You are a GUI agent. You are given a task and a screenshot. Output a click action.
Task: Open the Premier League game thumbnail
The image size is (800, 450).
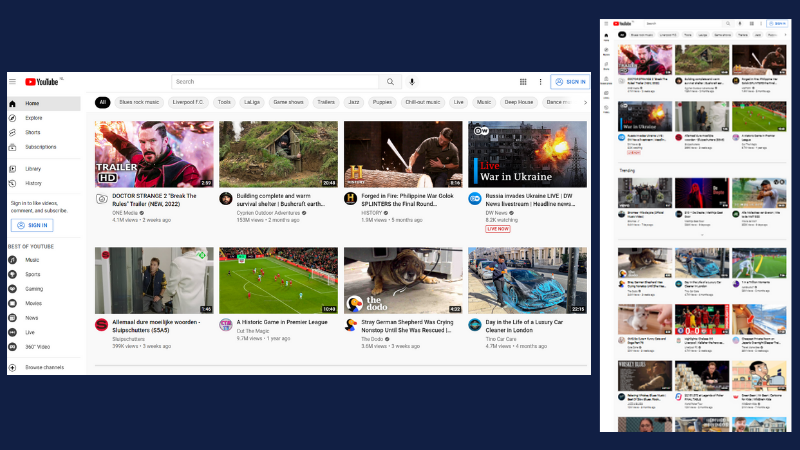[x=279, y=281]
